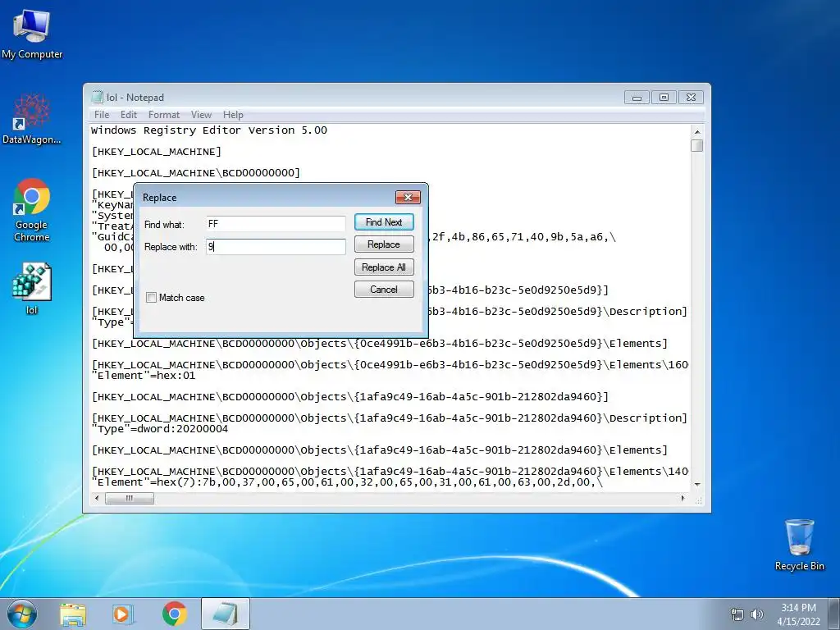Screen dimensions: 840x630
Task: Open the DataWagon desktop shortcut
Action: [32, 119]
